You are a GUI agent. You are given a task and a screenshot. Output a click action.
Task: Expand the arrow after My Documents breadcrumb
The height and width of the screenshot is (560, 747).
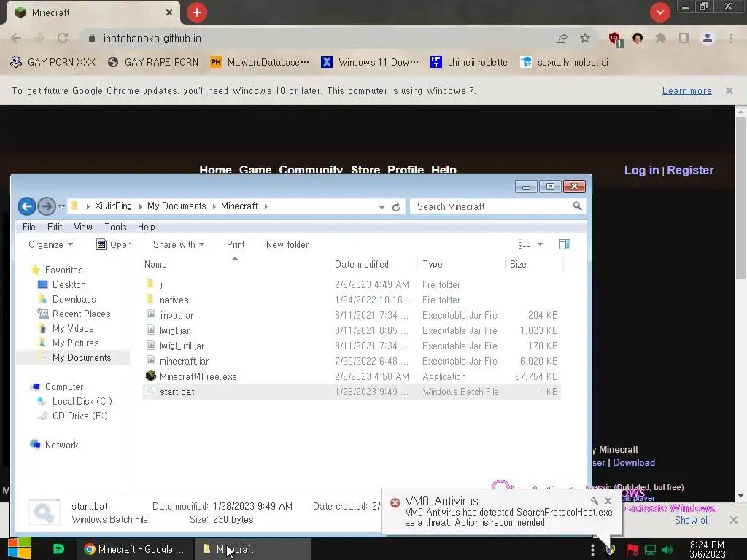(x=214, y=206)
